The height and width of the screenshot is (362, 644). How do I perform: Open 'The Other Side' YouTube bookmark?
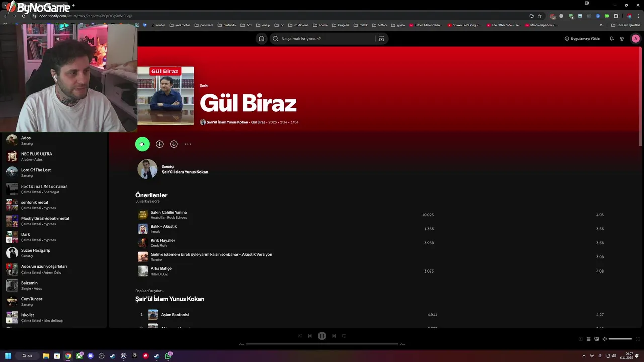(x=503, y=25)
